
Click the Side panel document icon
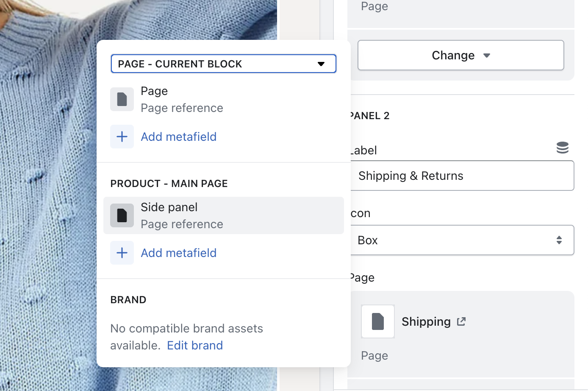point(122,215)
